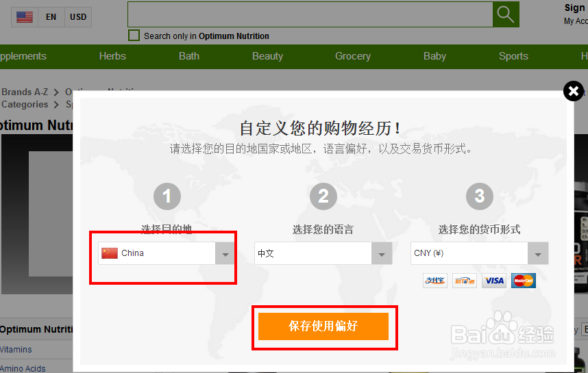
Task: Open the 中文 language dropdown
Action: click(323, 253)
